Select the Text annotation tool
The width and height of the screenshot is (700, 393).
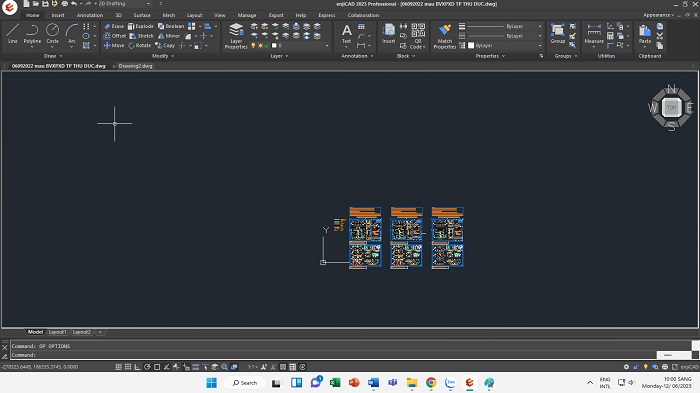[346, 35]
